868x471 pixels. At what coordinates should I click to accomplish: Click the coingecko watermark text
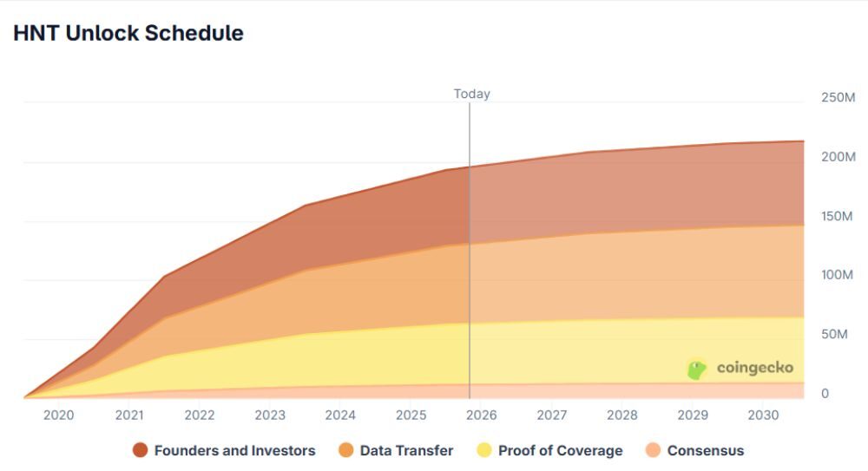tap(754, 368)
